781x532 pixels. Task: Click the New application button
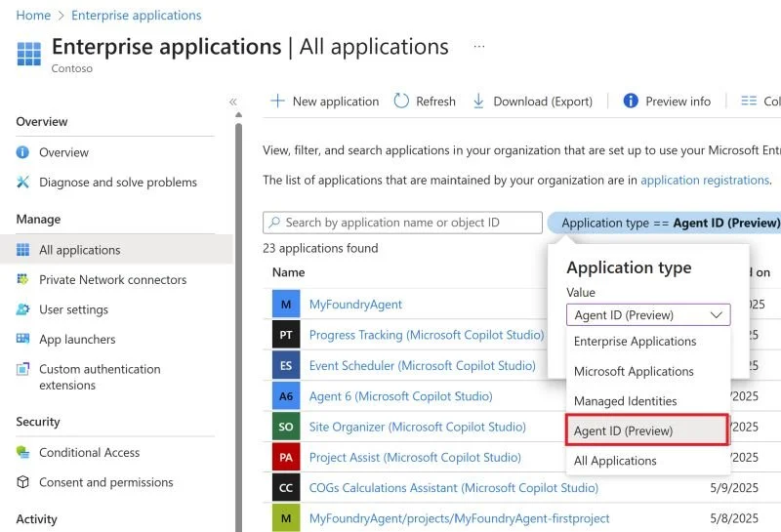[x=325, y=102]
